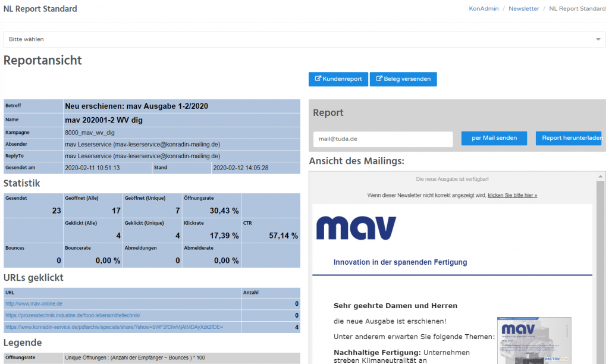Screen dimensions: 609x364
Task: Click the Beleg versenden external-link icon
Action: (x=379, y=79)
